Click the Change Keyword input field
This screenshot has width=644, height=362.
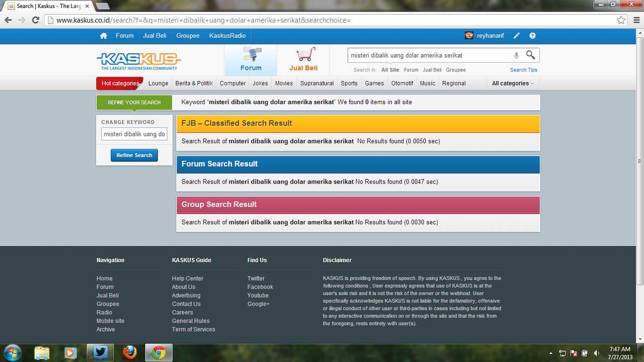click(x=134, y=134)
